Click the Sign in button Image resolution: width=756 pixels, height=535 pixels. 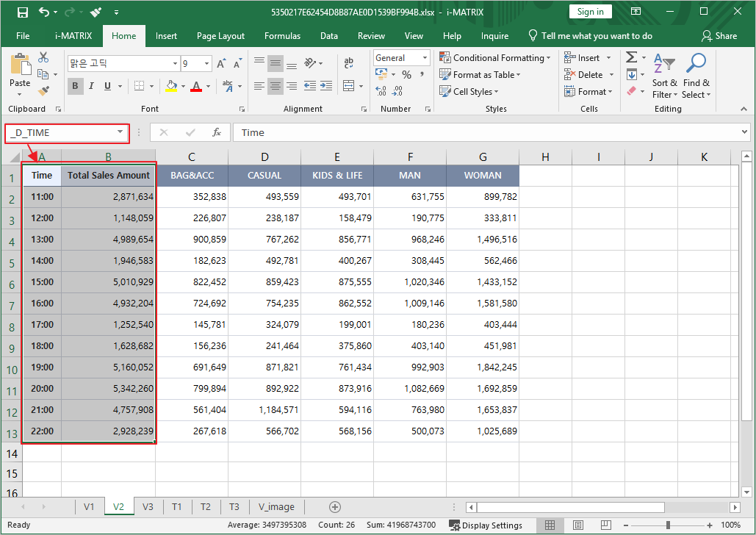coord(590,12)
